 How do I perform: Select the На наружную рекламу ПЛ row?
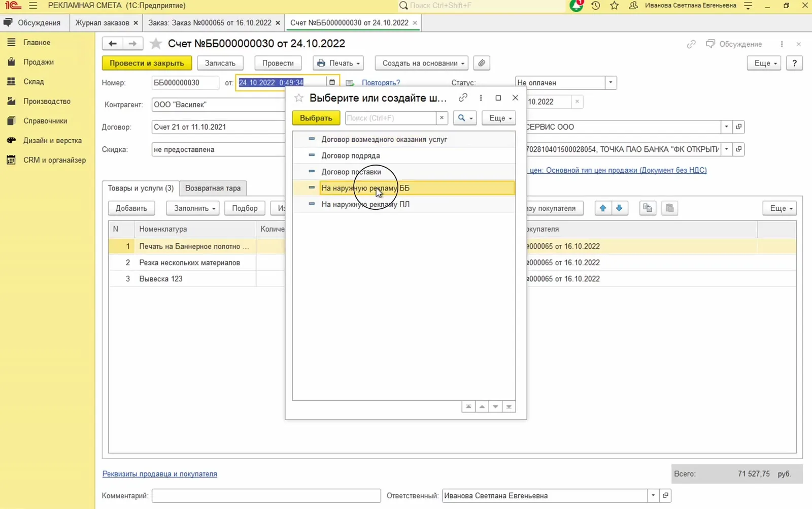pyautogui.click(x=404, y=204)
